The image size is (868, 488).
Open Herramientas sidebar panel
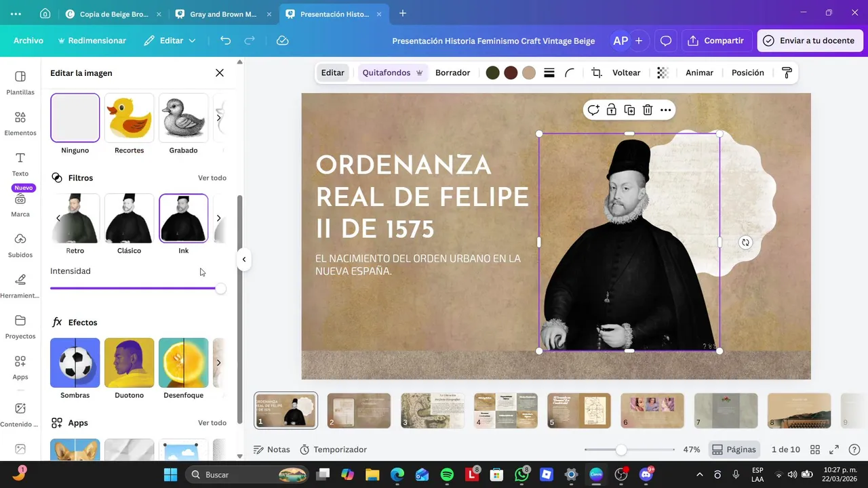(x=20, y=286)
